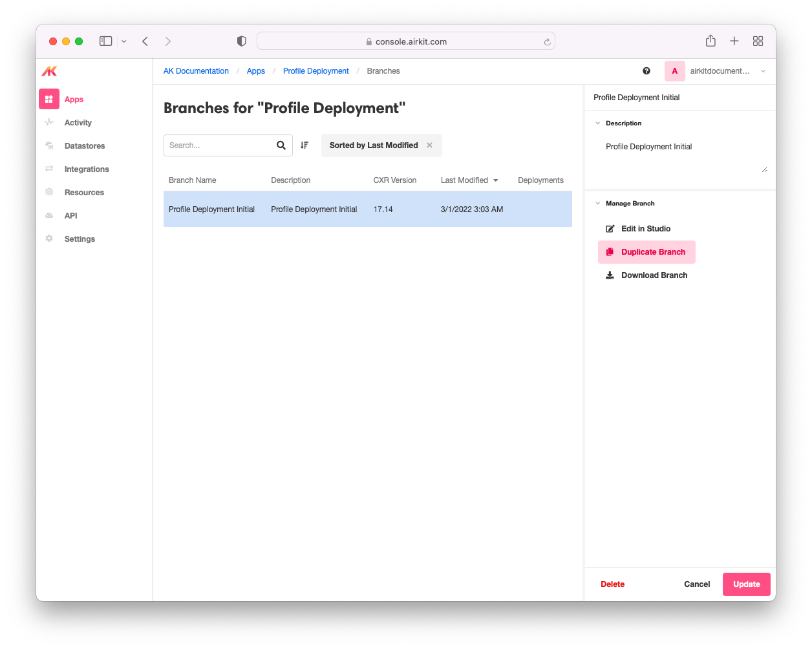Viewport: 812px width, 649px height.
Task: Click the pink Update button
Action: pos(747,584)
